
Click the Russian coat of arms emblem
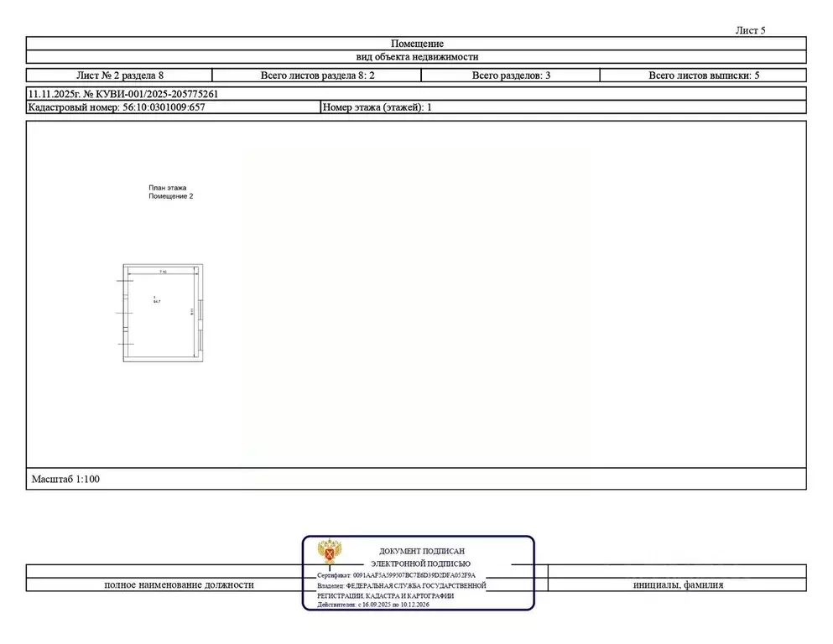(x=330, y=552)
